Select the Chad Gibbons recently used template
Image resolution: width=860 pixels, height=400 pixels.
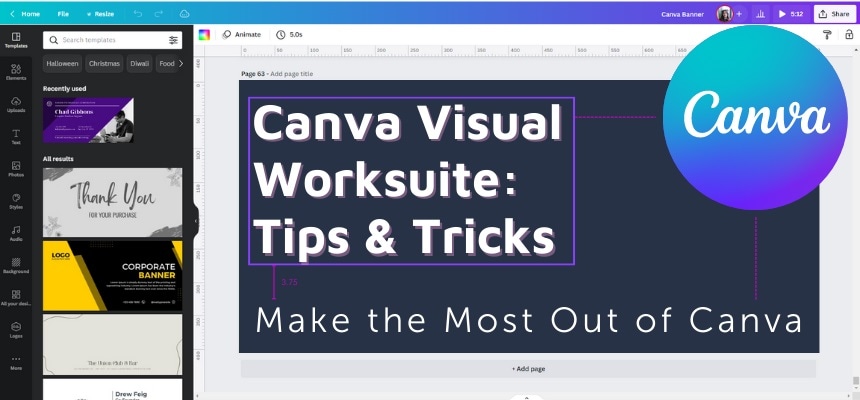(88, 120)
